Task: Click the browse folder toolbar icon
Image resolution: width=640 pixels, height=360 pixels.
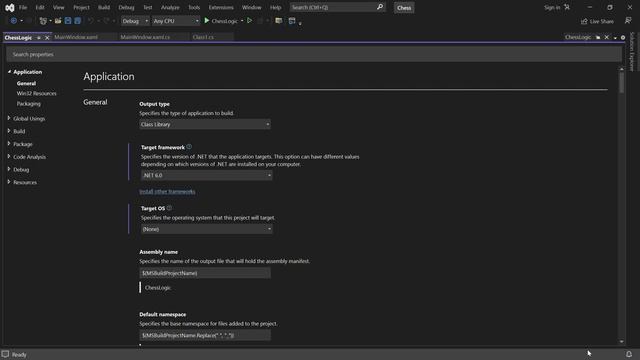Action: tap(279, 21)
